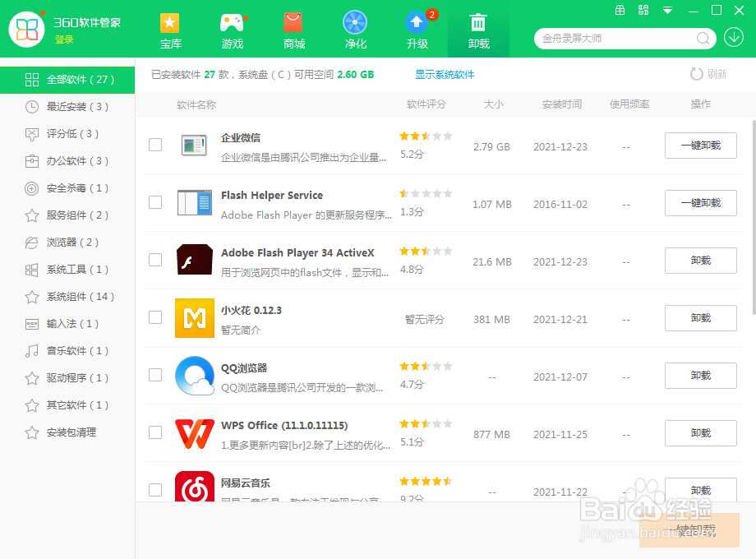Image resolution: width=756 pixels, height=559 pixels.
Task: Click 一键卸载 for 企业微信
Action: point(701,146)
